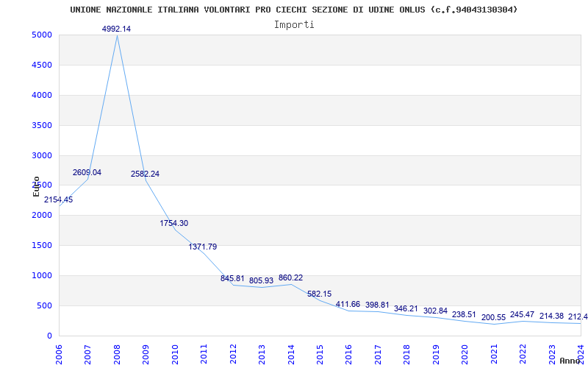
Task: Select the 200.55 data label
Action: [493, 317]
